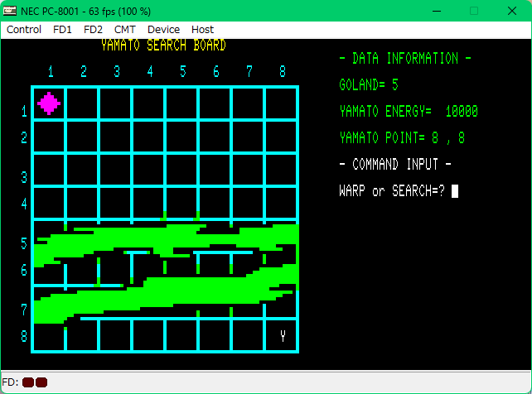Image resolution: width=532 pixels, height=394 pixels.
Task: Click row label 7 on board
Action: click(x=24, y=310)
